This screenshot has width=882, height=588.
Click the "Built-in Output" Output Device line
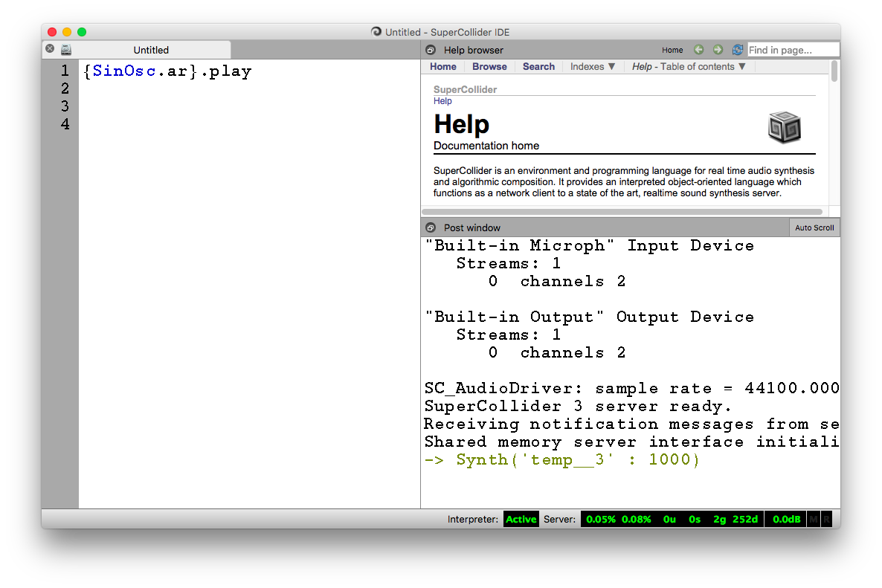[589, 317]
